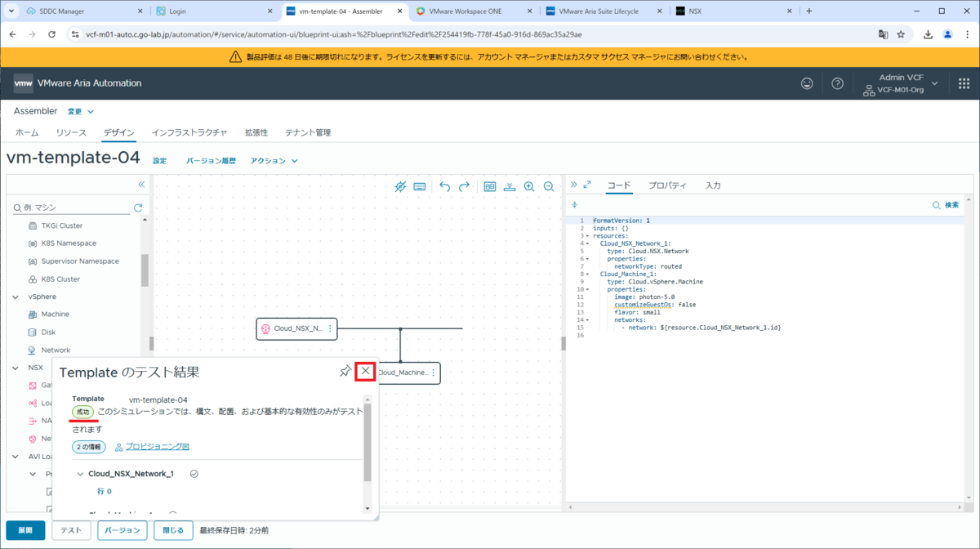Pin the Template test results popup

point(345,371)
